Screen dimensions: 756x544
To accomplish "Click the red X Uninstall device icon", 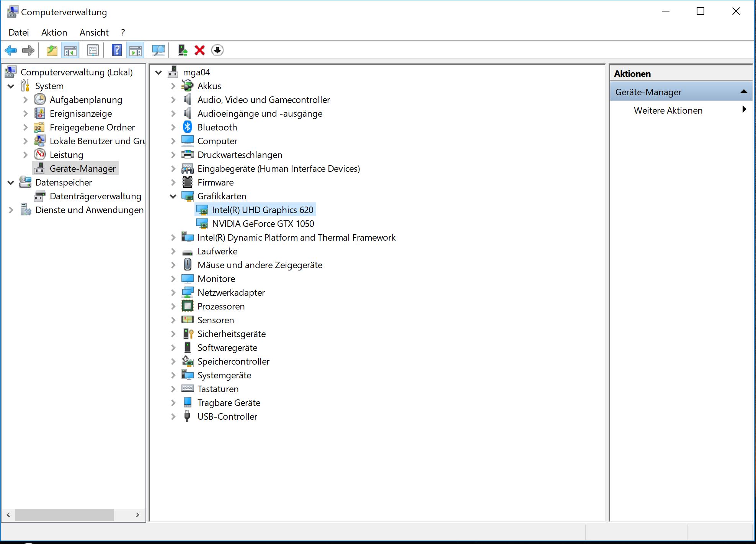I will (199, 50).
